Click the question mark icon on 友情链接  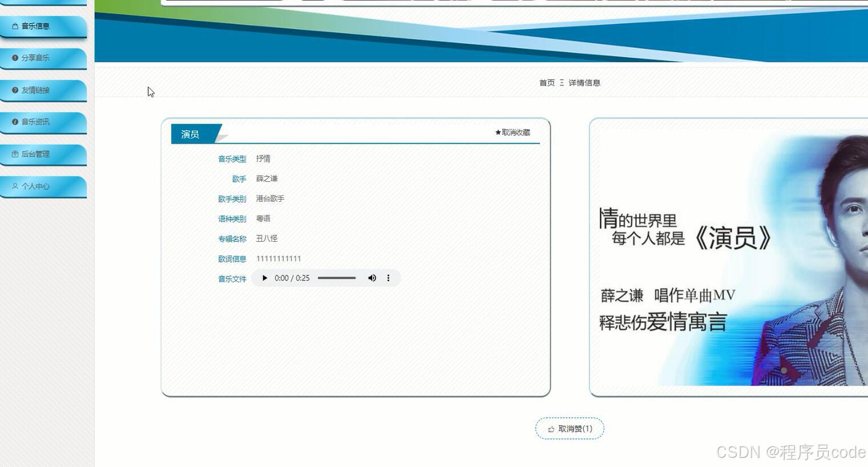[x=14, y=90]
